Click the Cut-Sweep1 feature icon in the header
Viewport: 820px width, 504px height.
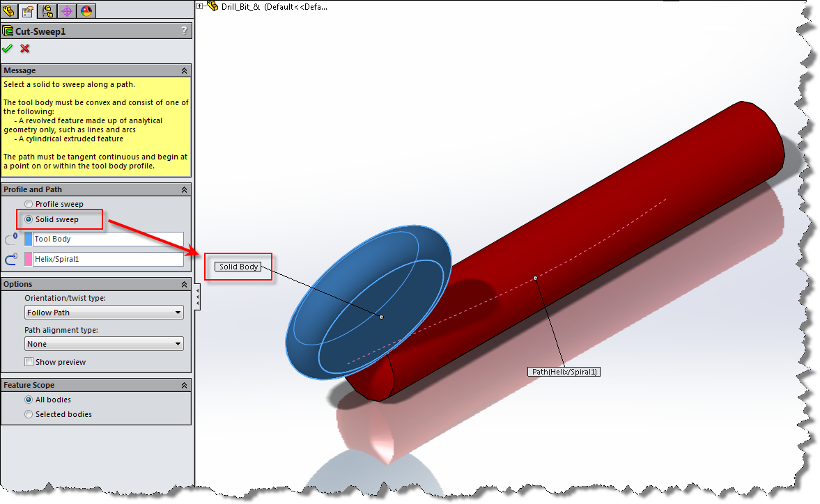tap(8, 31)
